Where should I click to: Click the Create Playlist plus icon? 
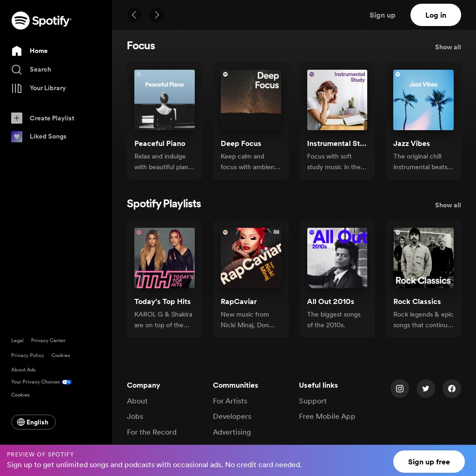(17, 118)
